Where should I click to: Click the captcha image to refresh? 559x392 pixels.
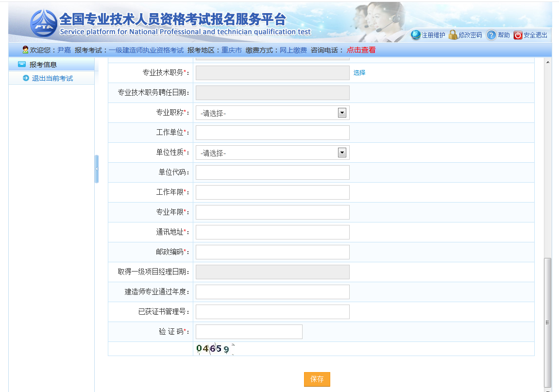coord(215,349)
